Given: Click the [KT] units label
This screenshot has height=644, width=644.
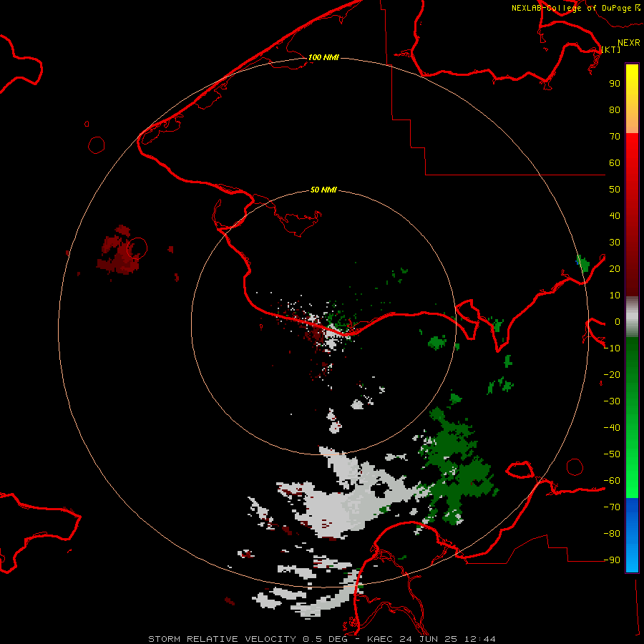Looking at the screenshot, I should pyautogui.click(x=611, y=49).
